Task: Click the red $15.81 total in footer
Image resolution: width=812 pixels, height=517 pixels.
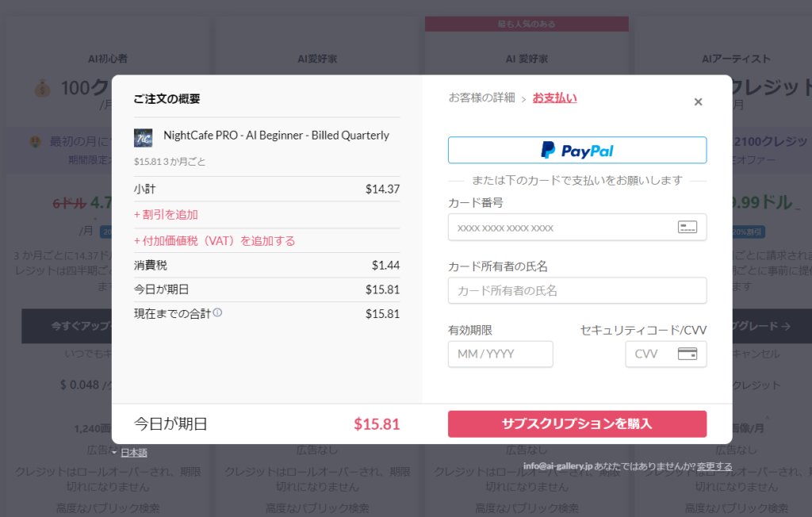Action: pos(377,424)
